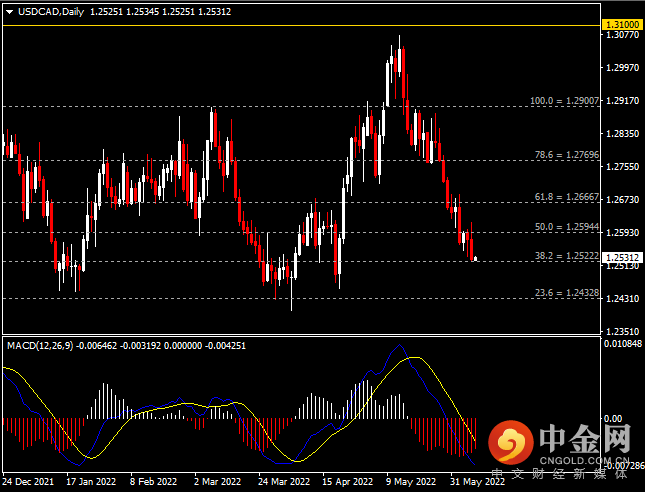Click the 1.27550 price scale value

623,167
